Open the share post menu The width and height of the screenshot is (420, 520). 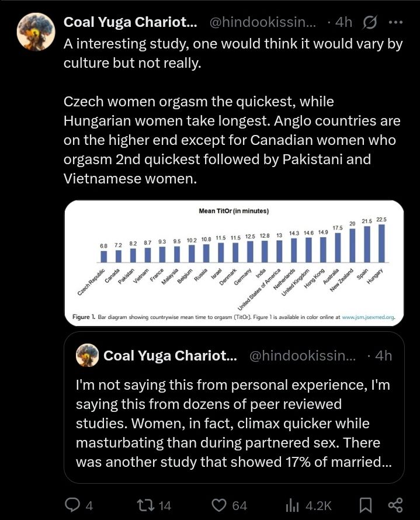(395, 505)
